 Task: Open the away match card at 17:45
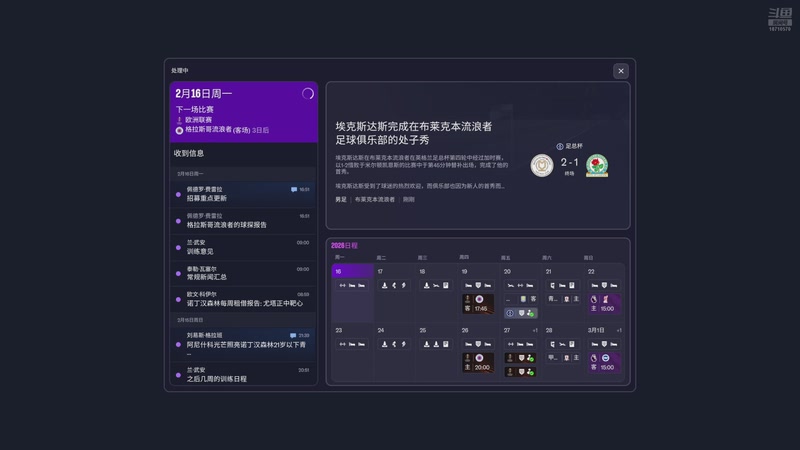pos(478,304)
